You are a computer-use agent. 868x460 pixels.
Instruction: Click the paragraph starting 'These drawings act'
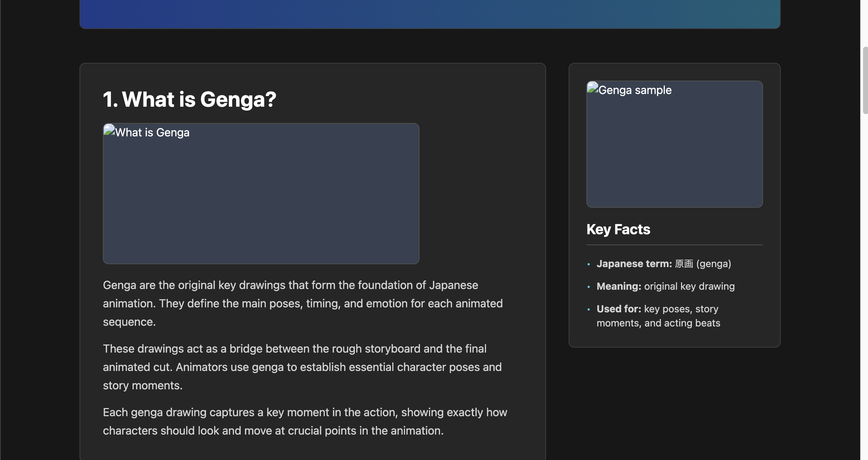302,367
